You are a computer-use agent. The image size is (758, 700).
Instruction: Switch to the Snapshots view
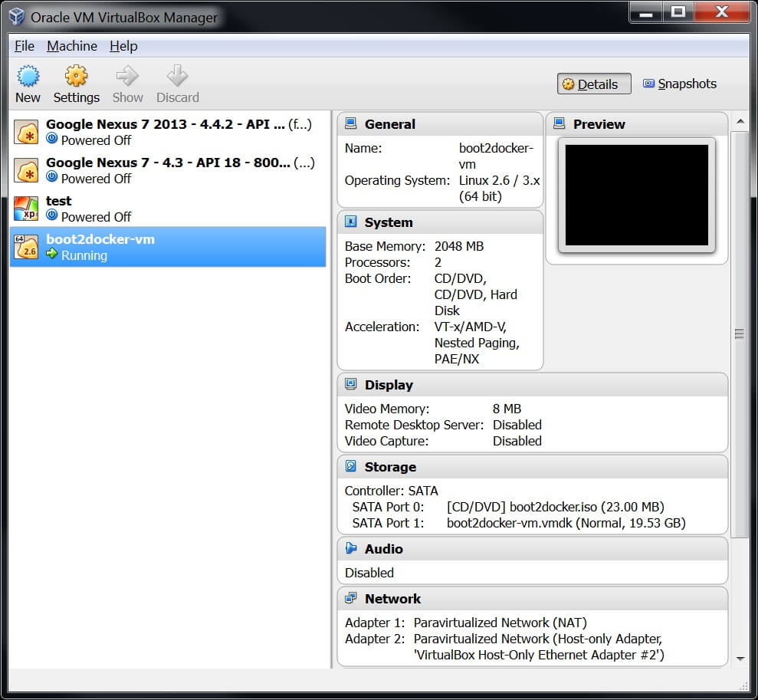pyautogui.click(x=680, y=84)
